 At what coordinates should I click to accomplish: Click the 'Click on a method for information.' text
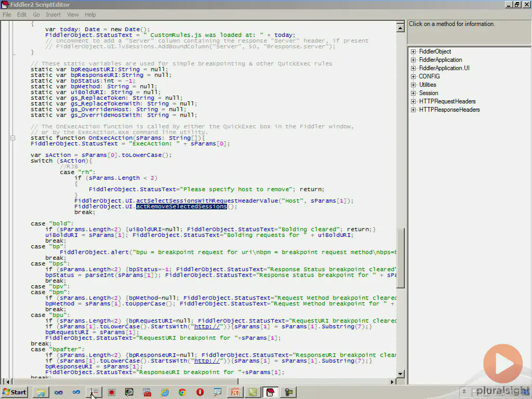tap(451, 24)
